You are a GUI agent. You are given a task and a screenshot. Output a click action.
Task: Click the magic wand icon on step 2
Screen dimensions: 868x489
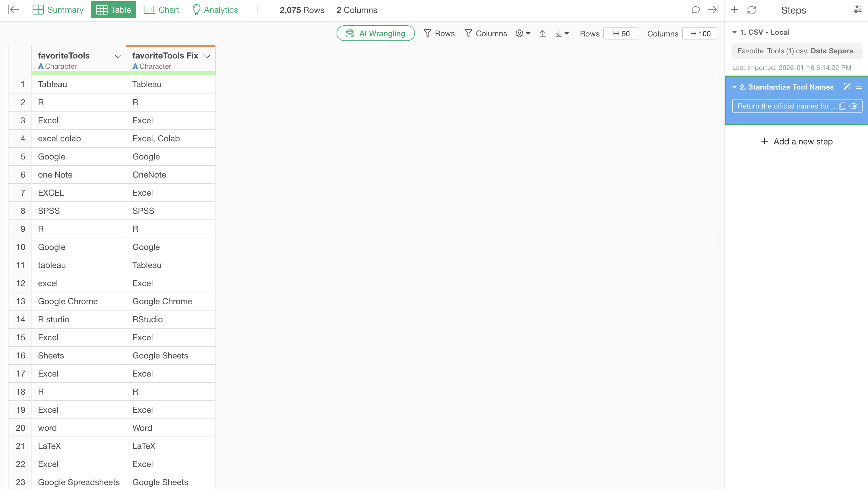(x=847, y=87)
